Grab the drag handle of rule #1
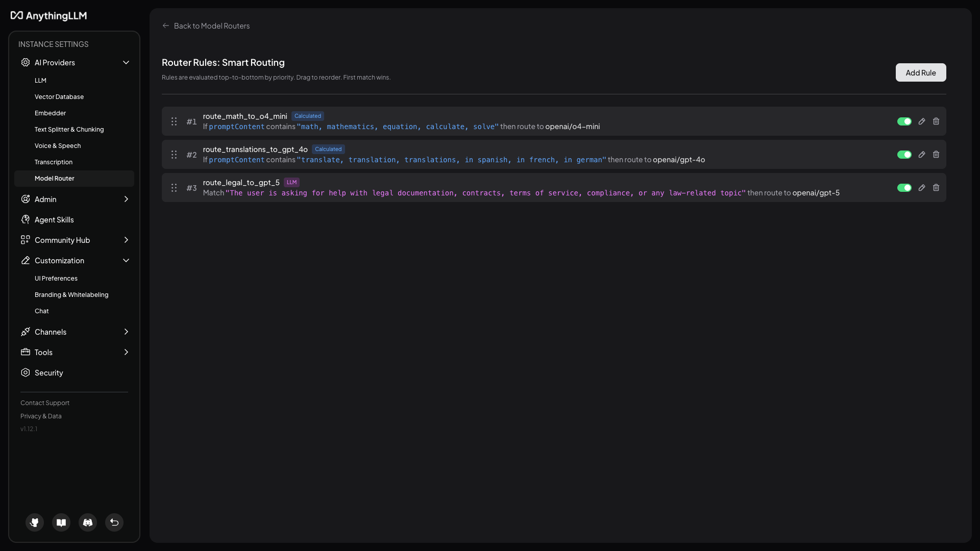Screen dimensions: 980x551 [x=174, y=121]
